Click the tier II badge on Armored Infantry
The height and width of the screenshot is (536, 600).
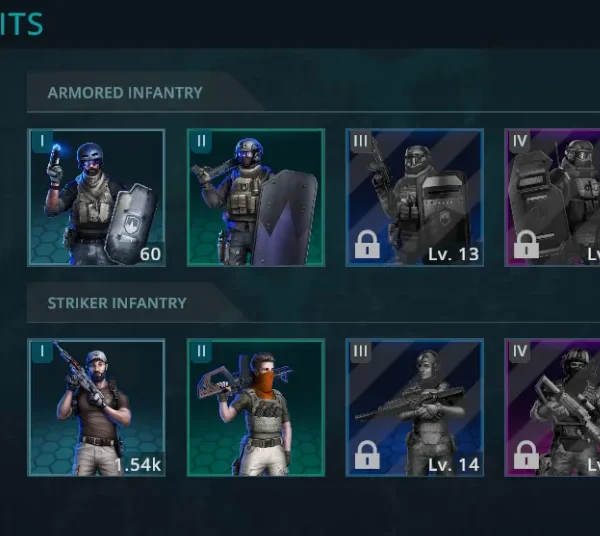201,141
